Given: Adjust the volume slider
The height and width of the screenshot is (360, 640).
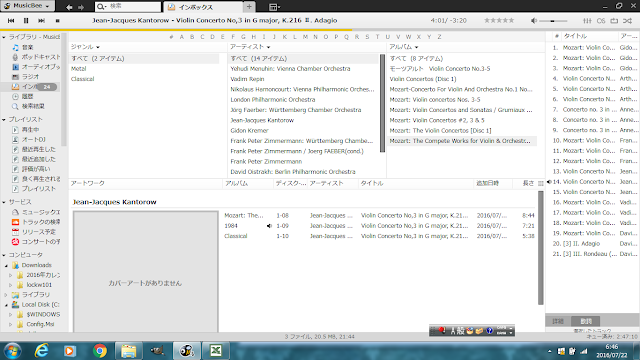Looking at the screenshot, I should [553, 21].
